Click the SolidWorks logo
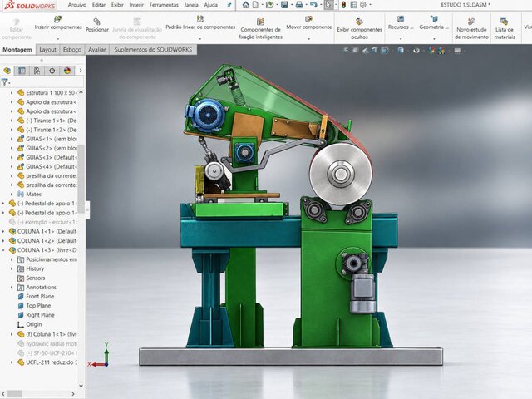This screenshot has height=399, width=532. (x=30, y=5)
